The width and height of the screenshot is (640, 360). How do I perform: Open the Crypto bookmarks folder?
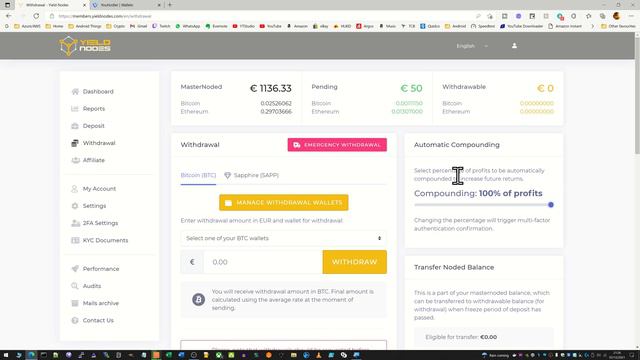tap(115, 26)
